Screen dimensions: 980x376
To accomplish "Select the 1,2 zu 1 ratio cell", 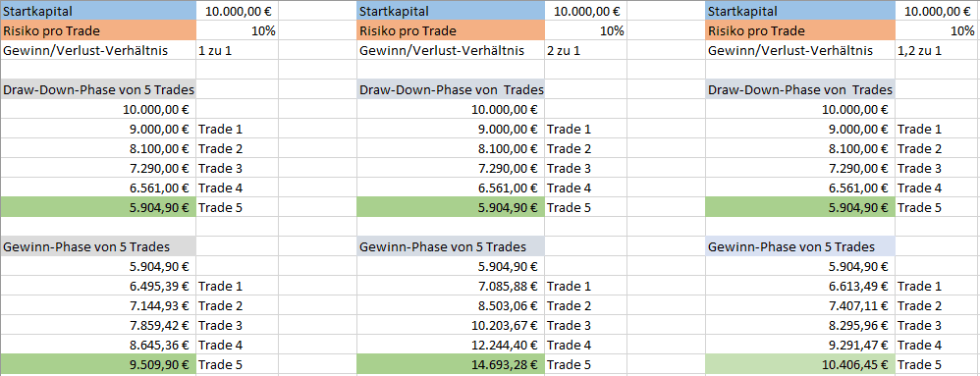I will tap(938, 50).
